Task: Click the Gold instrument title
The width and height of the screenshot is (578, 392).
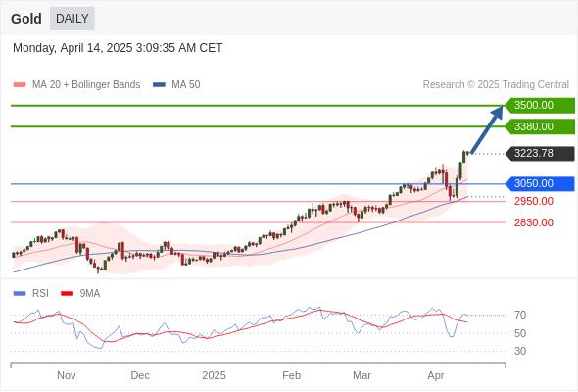Action: pos(26,19)
